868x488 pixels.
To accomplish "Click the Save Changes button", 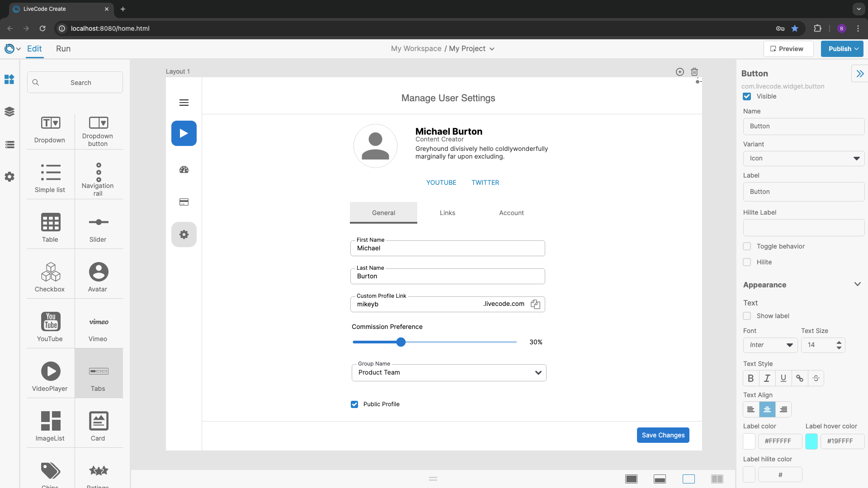I will [663, 435].
